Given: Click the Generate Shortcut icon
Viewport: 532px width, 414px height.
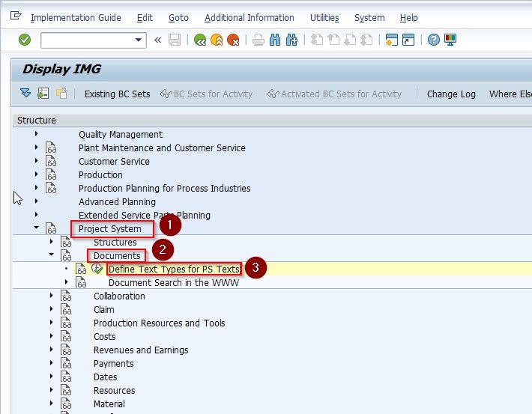Looking at the screenshot, I should pos(408,40).
